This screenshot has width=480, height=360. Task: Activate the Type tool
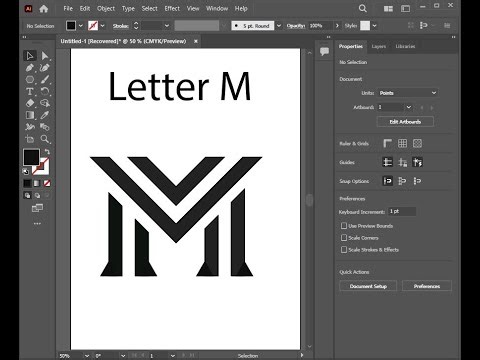30,91
